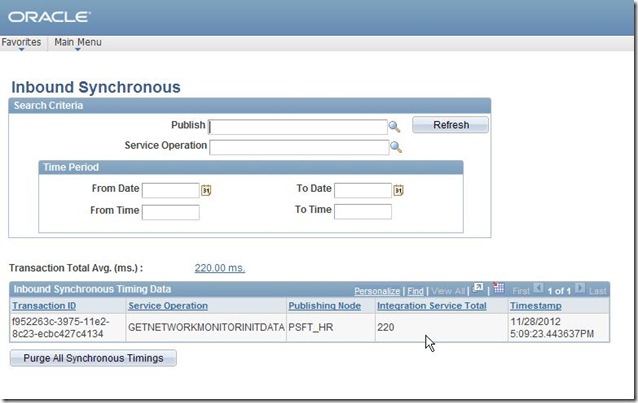Sort by Timestamp column header

coord(536,306)
